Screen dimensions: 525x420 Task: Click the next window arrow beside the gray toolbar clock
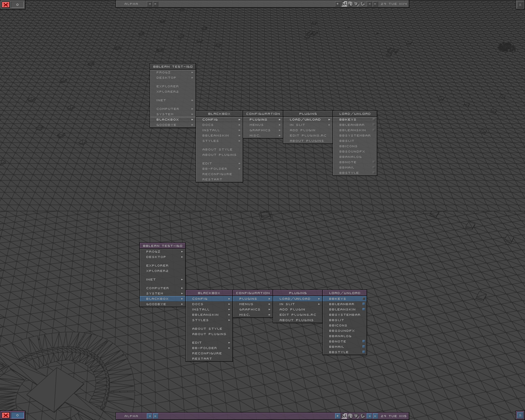coord(375,4)
